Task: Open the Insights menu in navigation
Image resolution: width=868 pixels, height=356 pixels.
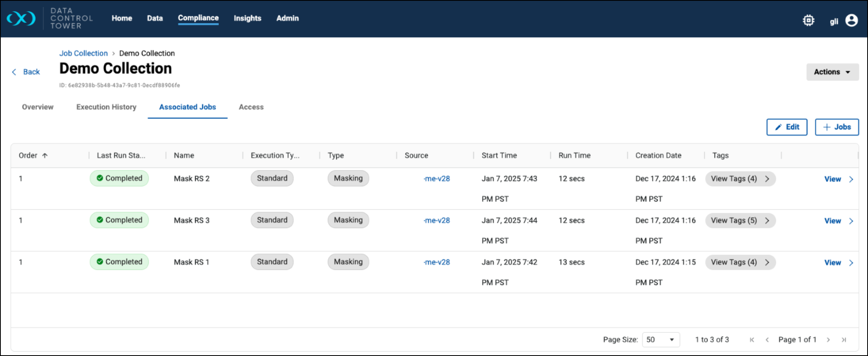Action: pyautogui.click(x=247, y=18)
